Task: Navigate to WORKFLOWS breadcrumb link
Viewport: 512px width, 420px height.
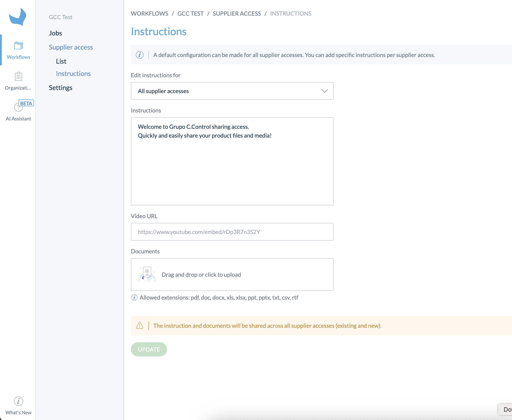Action: (150, 14)
